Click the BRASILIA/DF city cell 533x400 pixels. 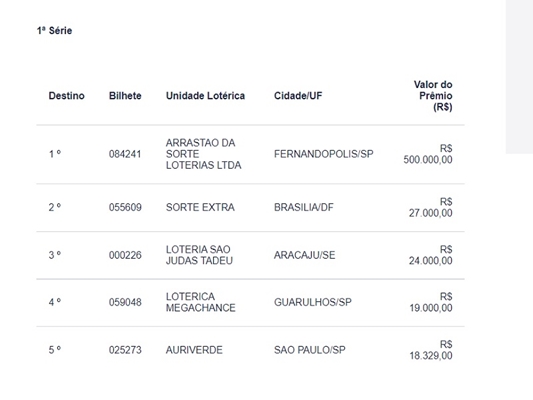(304, 207)
